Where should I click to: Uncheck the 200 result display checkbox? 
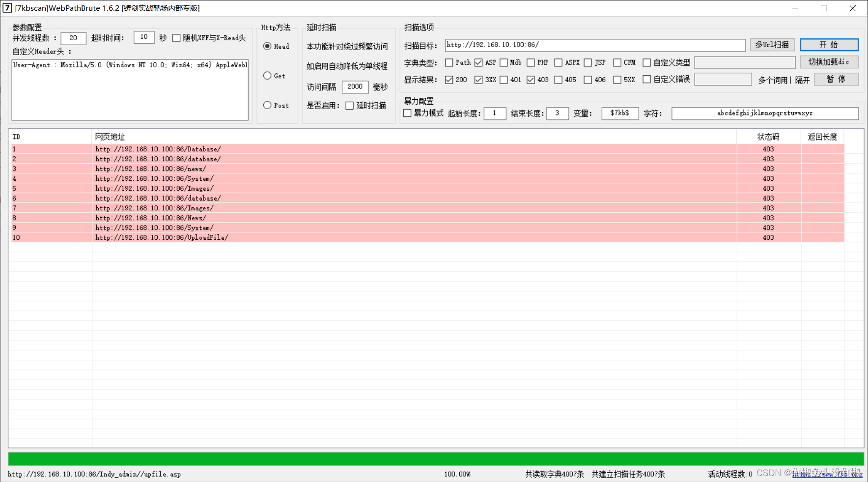pyautogui.click(x=449, y=80)
